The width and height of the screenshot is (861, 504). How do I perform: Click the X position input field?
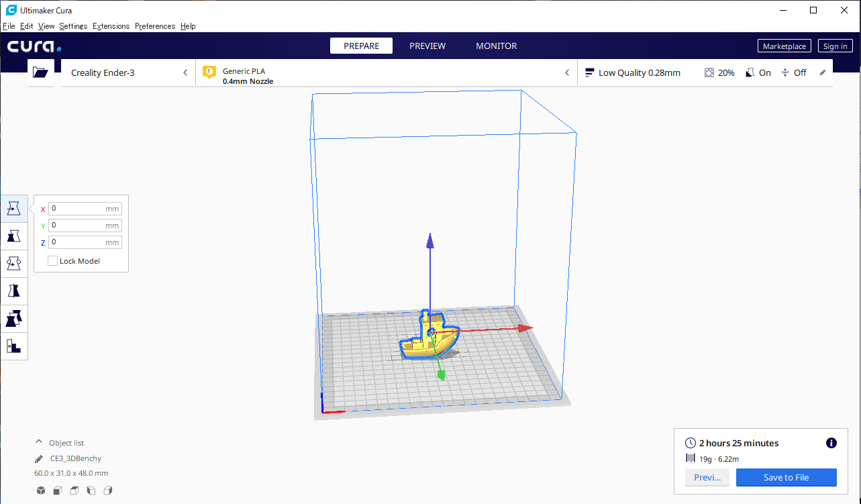[x=77, y=209]
